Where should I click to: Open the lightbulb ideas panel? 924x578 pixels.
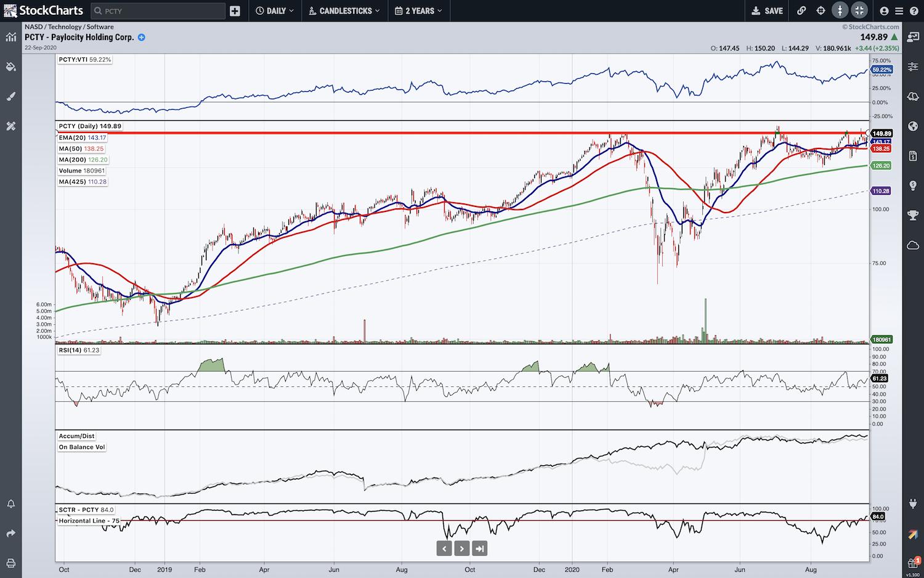pos(913,185)
